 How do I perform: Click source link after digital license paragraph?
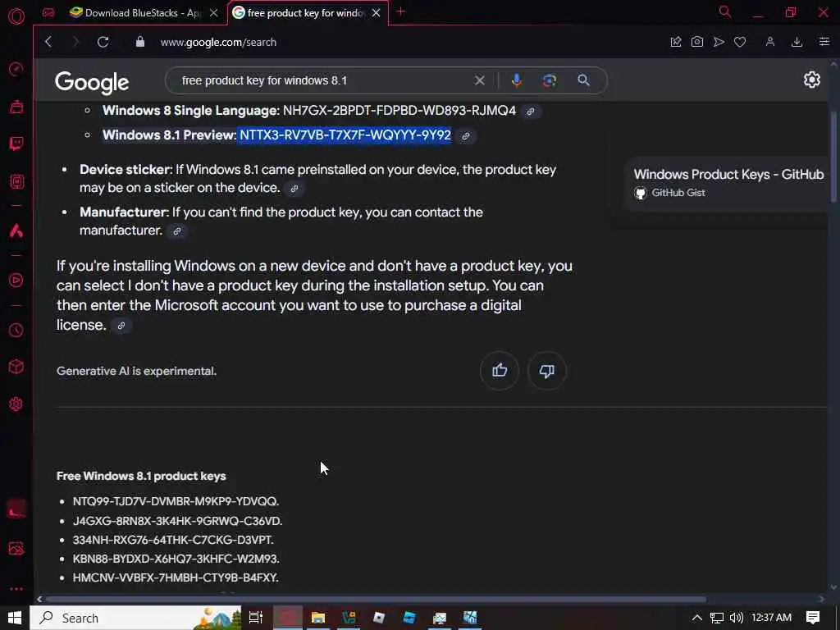tap(121, 326)
